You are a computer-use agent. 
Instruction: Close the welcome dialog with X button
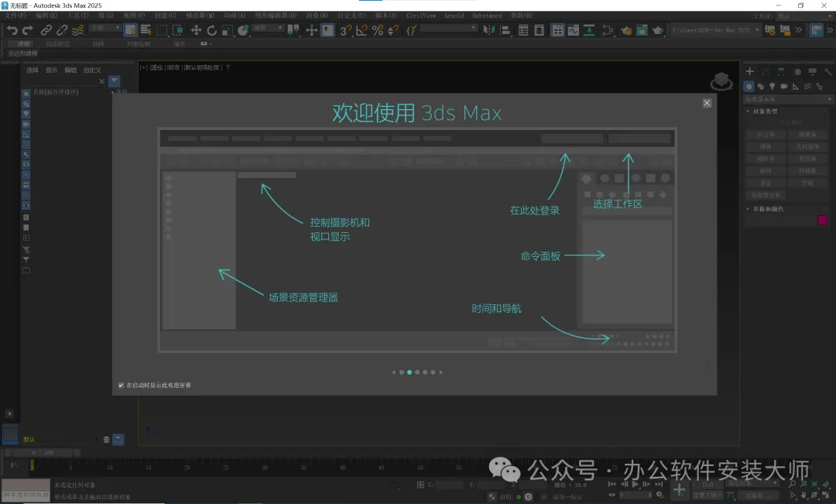tap(707, 103)
